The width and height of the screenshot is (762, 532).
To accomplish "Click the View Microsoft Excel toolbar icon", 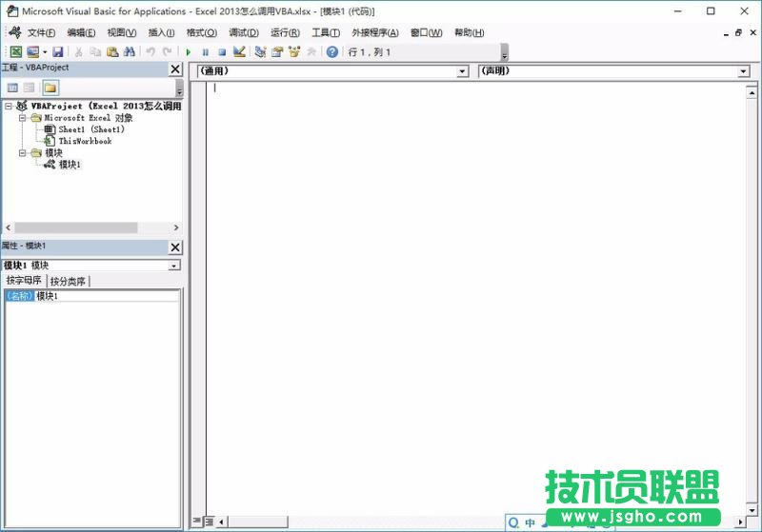I will pos(15,51).
